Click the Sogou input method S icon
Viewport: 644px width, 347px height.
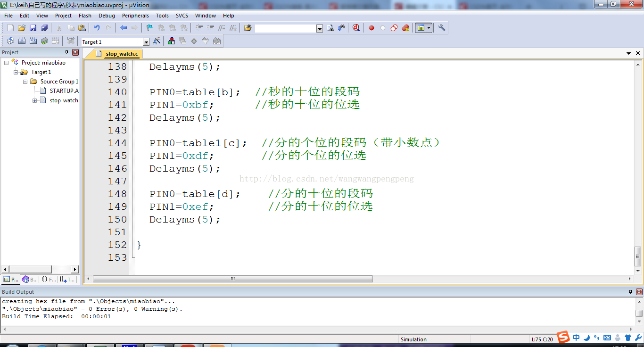click(563, 337)
